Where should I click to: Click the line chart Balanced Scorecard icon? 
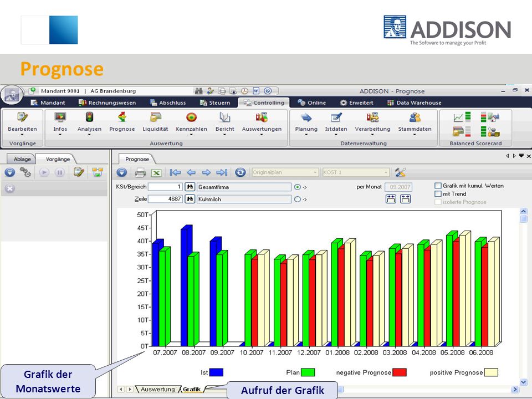(462, 117)
